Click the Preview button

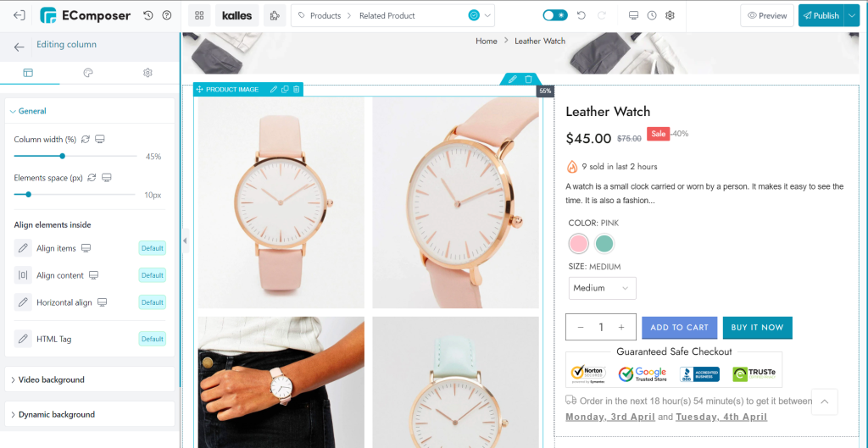(766, 15)
